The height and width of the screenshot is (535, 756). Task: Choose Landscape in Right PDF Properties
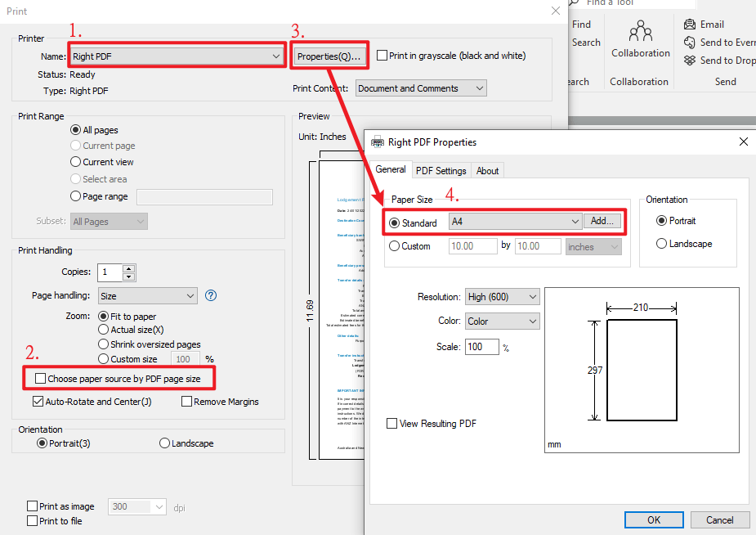tap(661, 244)
